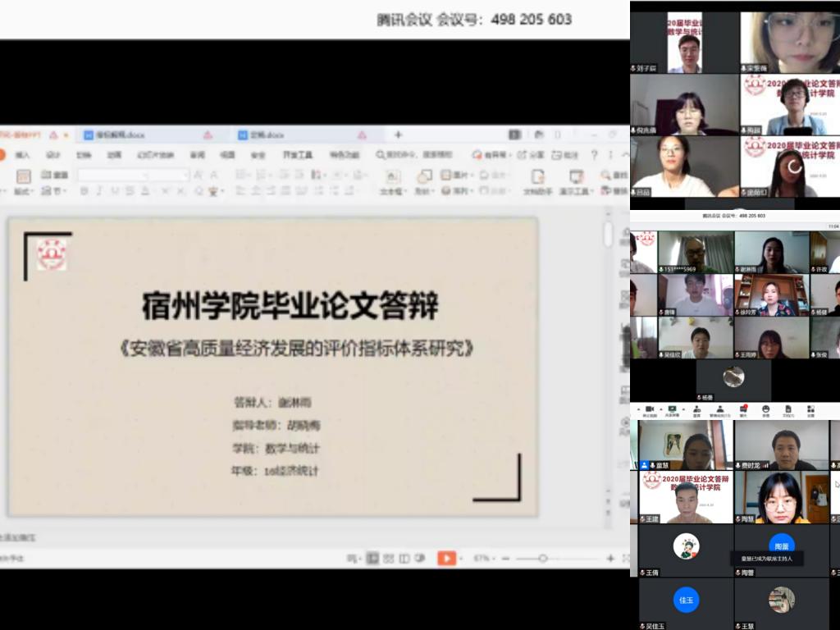Select the 佳玉 participant avatar tile
Screen dimensions: 840x630
[x=686, y=600]
